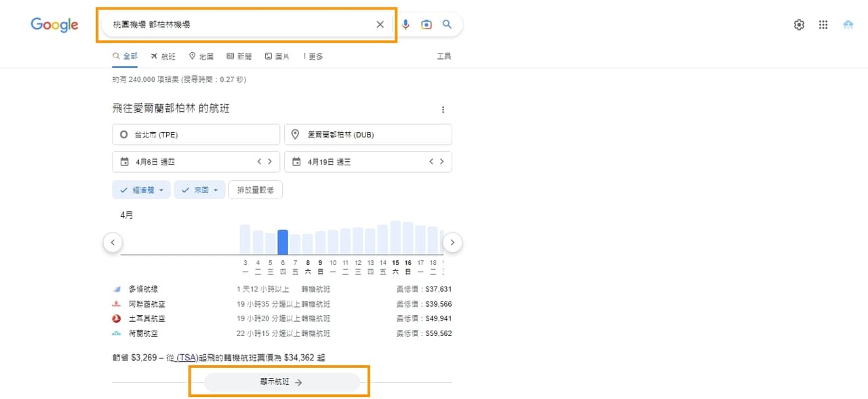
Task: Click the lowest price $37,631
Action: coord(439,289)
